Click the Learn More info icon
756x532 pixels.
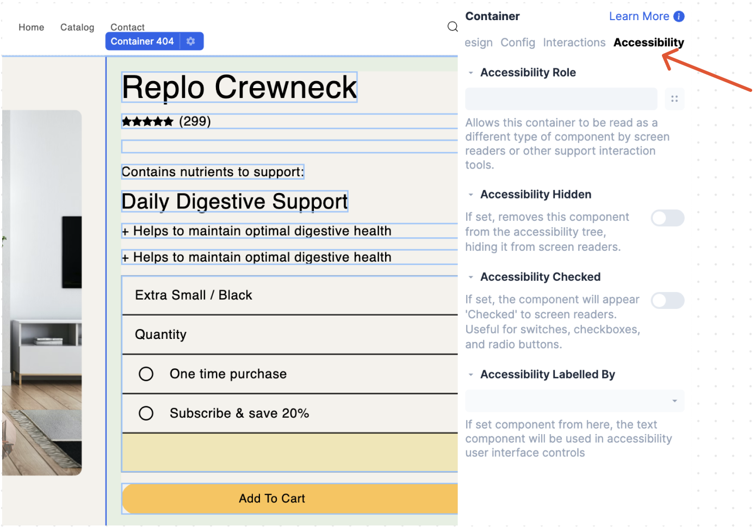[679, 16]
